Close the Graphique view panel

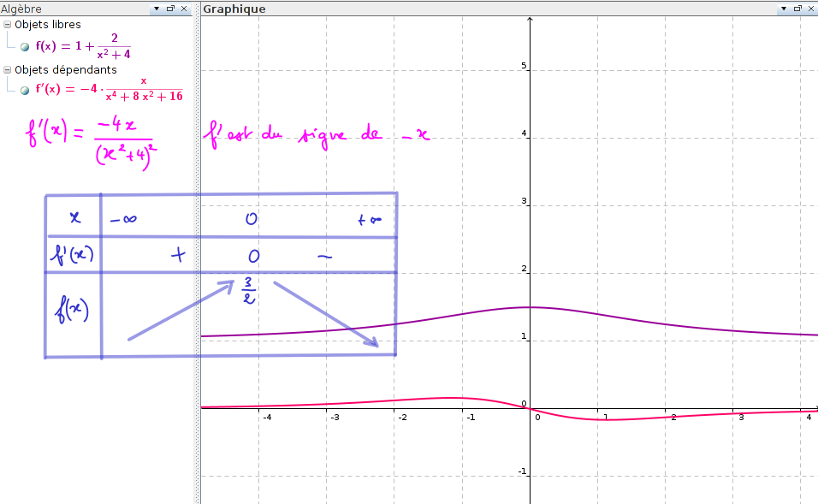point(810,8)
